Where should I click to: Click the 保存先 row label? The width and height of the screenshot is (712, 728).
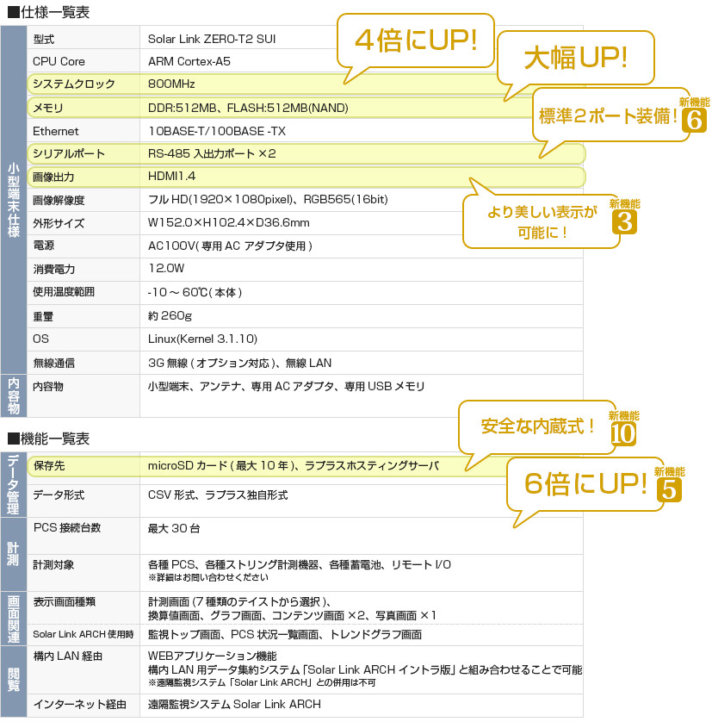pos(49,466)
